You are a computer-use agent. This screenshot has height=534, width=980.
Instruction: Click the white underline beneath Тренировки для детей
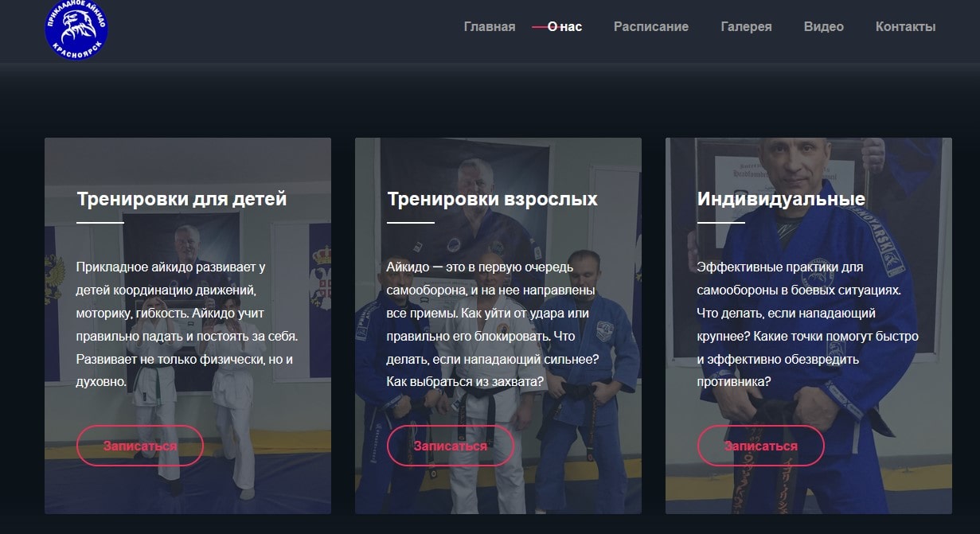pyautogui.click(x=100, y=223)
